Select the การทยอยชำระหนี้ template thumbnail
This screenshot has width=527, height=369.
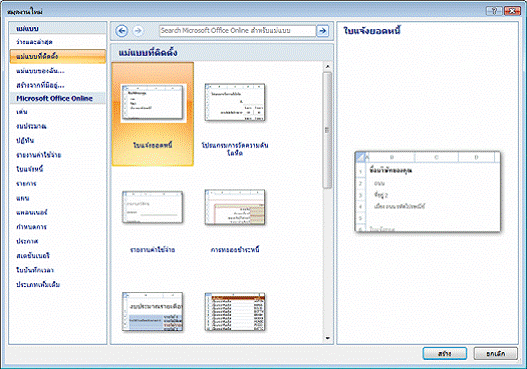click(235, 207)
